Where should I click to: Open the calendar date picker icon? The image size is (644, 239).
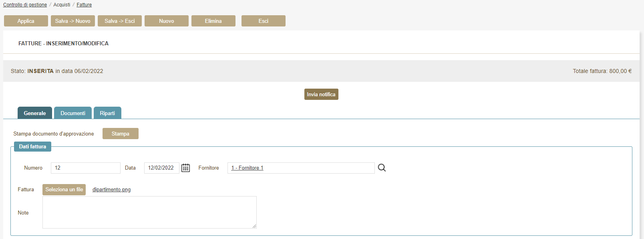(185, 168)
